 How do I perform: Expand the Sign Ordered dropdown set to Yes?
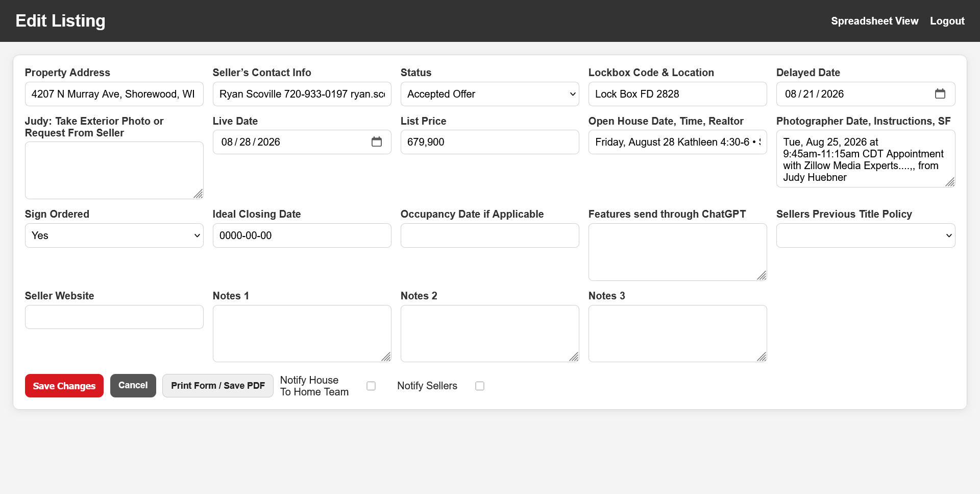click(x=114, y=236)
